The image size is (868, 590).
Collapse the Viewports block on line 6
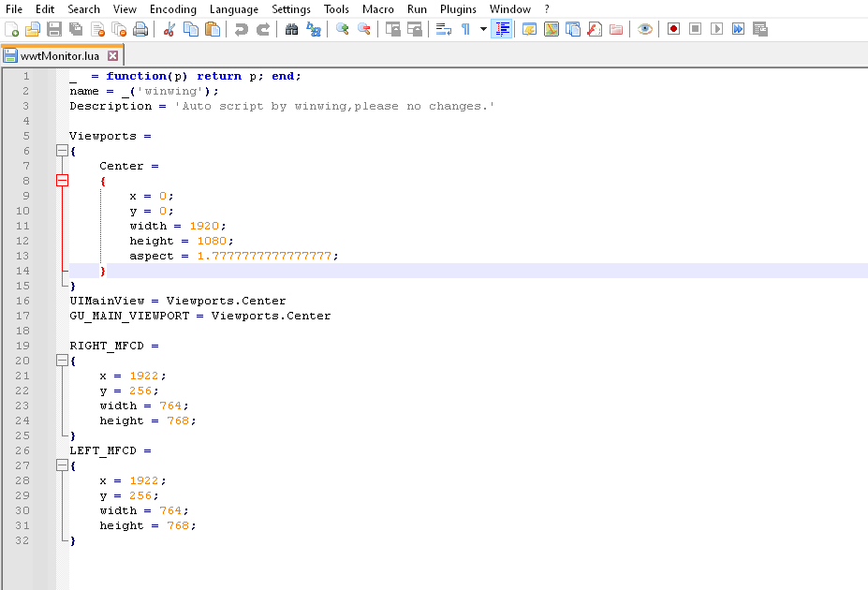point(63,151)
